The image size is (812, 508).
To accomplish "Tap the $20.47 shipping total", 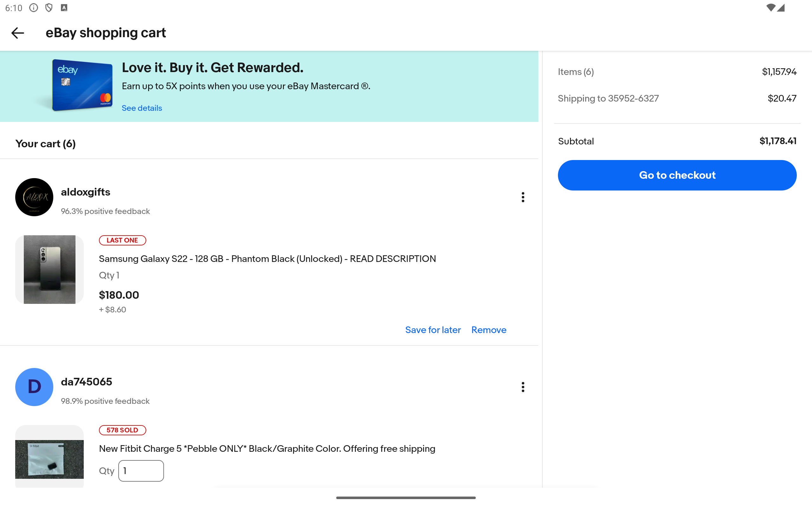I will [x=782, y=98].
